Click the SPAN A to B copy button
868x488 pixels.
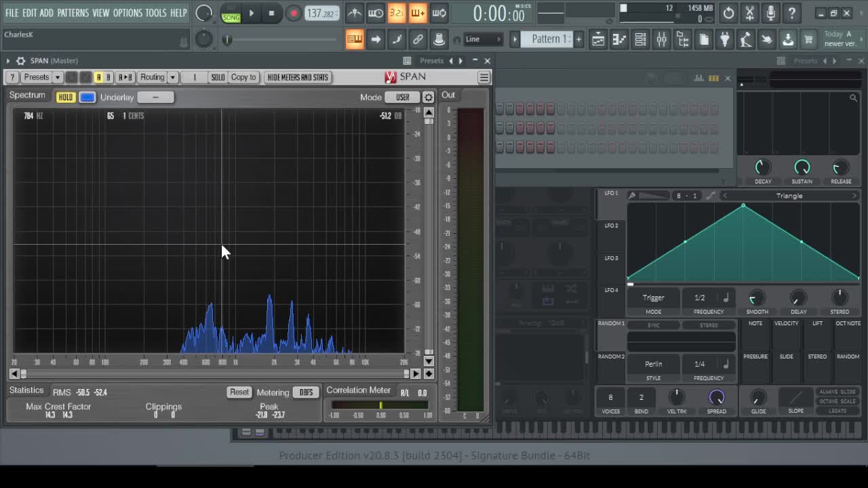click(x=125, y=77)
